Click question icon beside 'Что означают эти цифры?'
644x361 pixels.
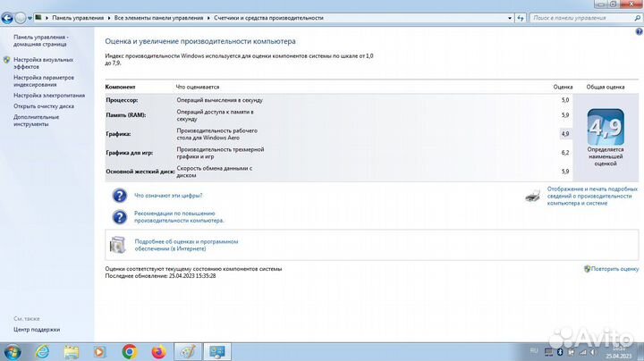120,196
